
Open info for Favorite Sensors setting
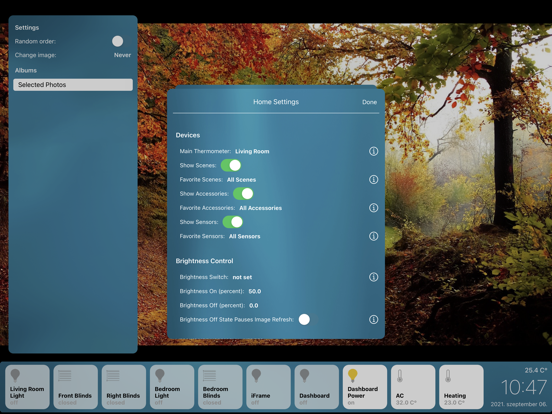[374, 236]
